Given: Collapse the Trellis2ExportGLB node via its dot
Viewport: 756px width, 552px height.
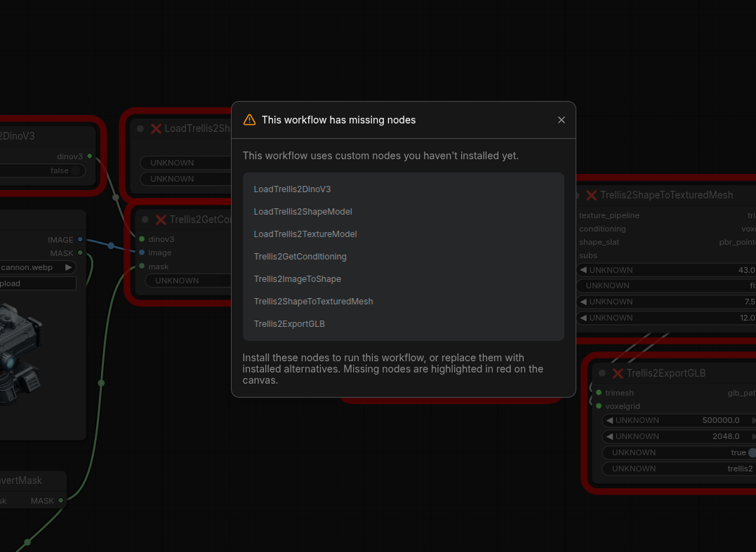Looking at the screenshot, I should click(602, 373).
